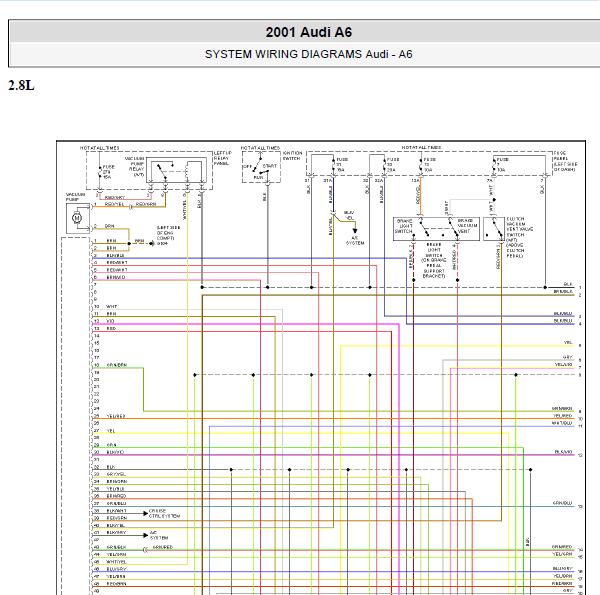
Task: Click the "CRUISE CTRL SYSTEM" arrow label
Action: (x=164, y=513)
